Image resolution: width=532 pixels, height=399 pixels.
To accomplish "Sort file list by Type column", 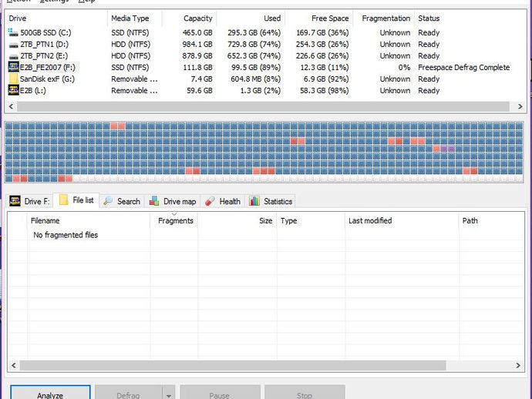I will point(311,221).
